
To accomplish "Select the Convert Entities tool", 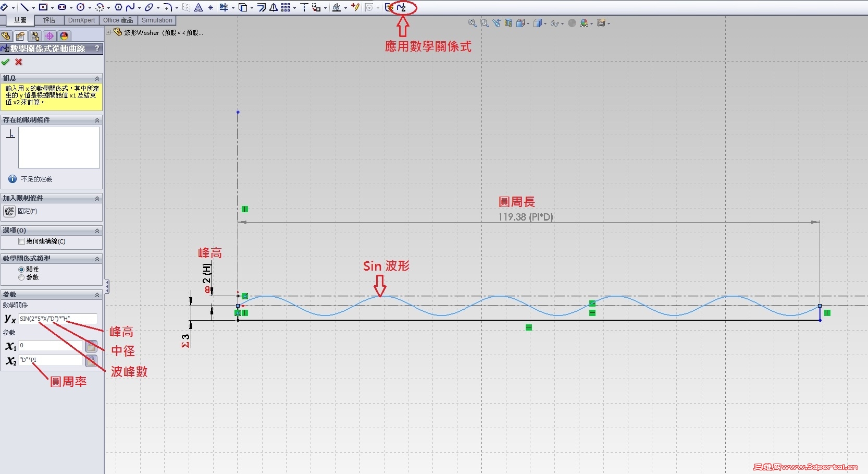I will pyautogui.click(x=243, y=7).
